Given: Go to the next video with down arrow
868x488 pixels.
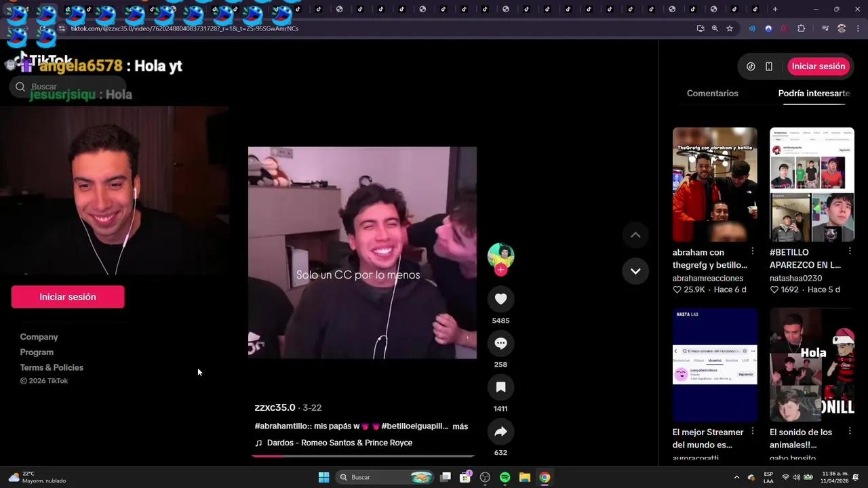Looking at the screenshot, I should point(635,271).
